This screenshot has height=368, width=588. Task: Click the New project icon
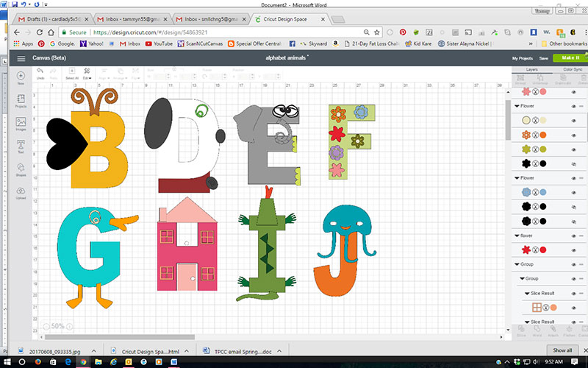(21, 77)
